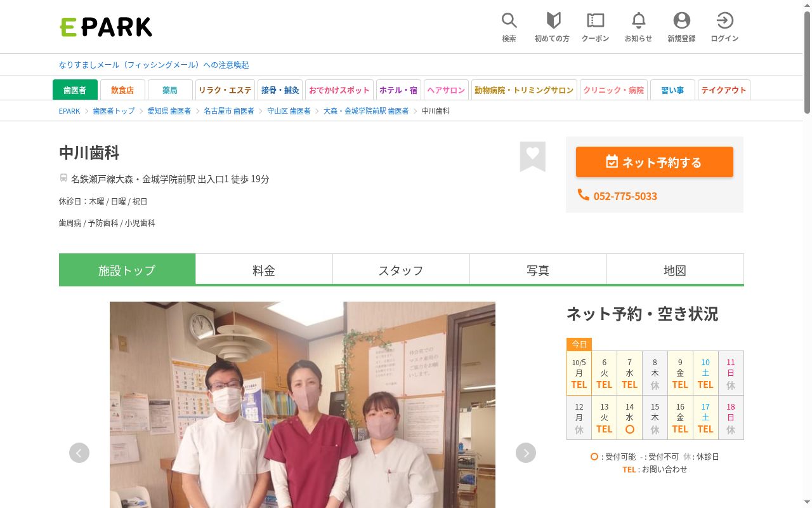The height and width of the screenshot is (508, 812).
Task: Select the ホテル・宿 category tab
Action: (x=398, y=90)
